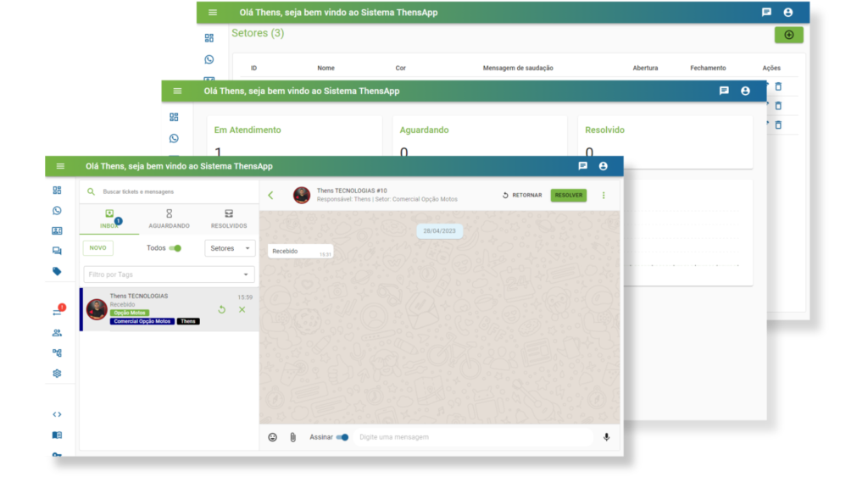868x488 pixels.
Task: Click the Digite uma mensagem input field
Action: pos(475,437)
